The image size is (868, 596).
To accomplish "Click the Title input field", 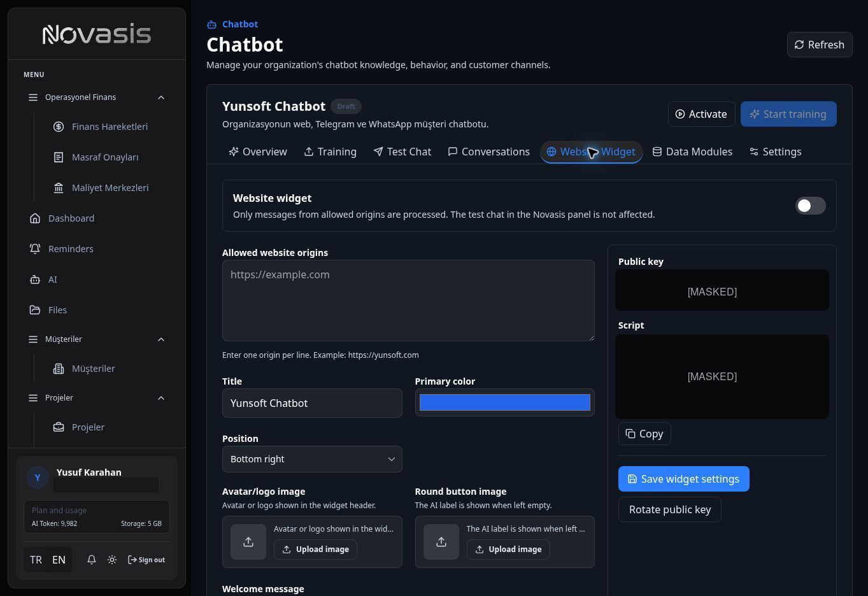I will click(x=312, y=403).
